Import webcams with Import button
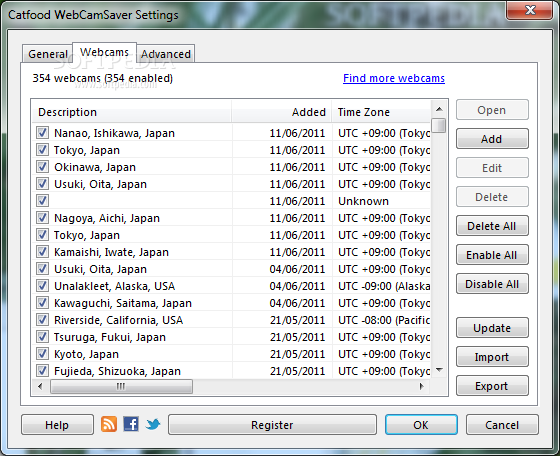Image resolution: width=560 pixels, height=456 pixels. (x=492, y=357)
